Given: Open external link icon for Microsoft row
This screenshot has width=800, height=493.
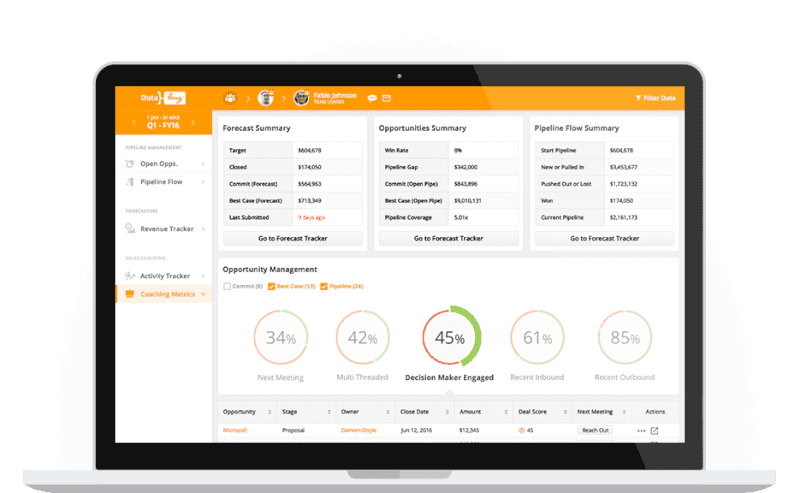Looking at the screenshot, I should click(x=655, y=431).
